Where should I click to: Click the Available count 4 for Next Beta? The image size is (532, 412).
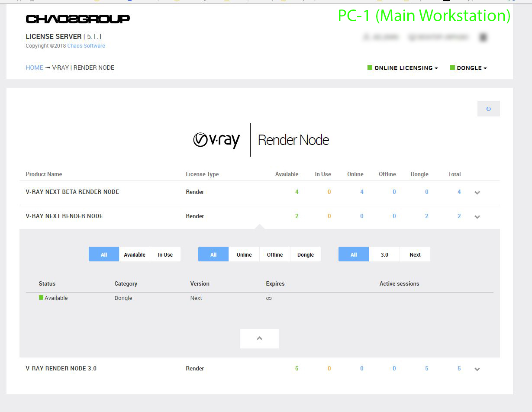tap(297, 192)
